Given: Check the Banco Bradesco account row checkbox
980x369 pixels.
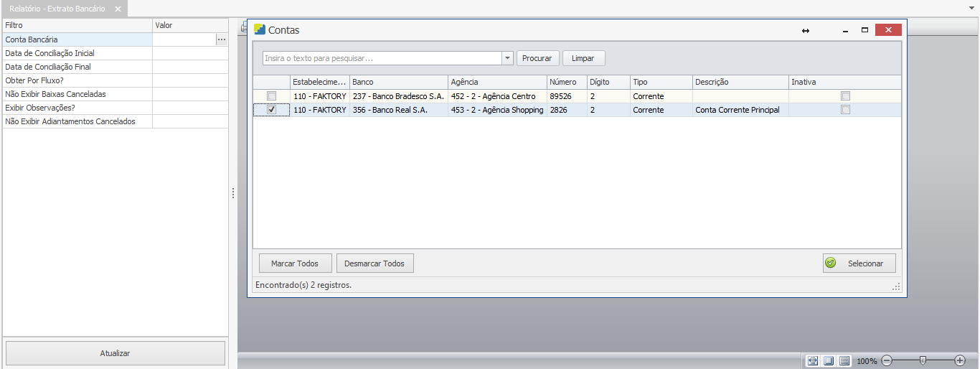Looking at the screenshot, I should pyautogui.click(x=271, y=96).
